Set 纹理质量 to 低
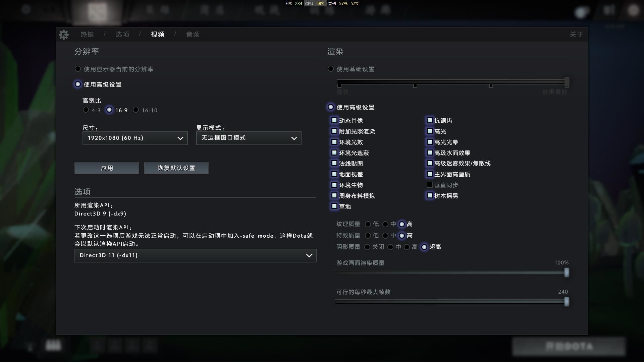The image size is (644, 362). point(368,224)
